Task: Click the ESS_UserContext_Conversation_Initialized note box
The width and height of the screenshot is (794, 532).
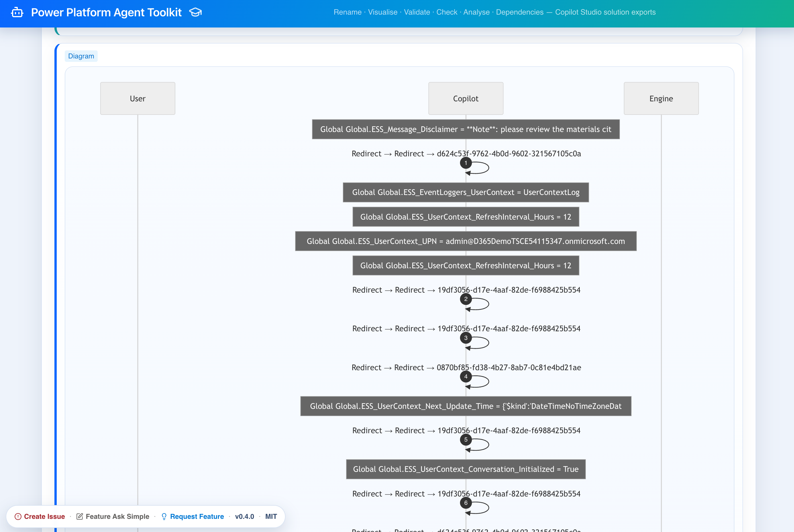Action: 465,469
